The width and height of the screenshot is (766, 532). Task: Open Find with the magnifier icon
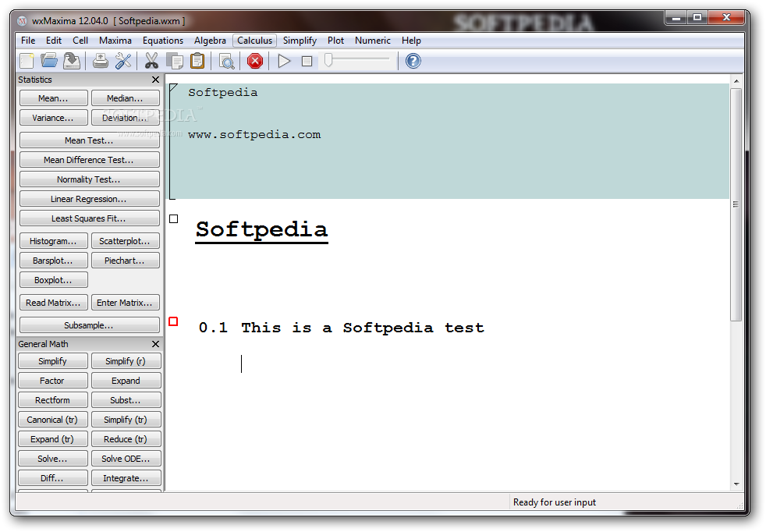[x=227, y=61]
